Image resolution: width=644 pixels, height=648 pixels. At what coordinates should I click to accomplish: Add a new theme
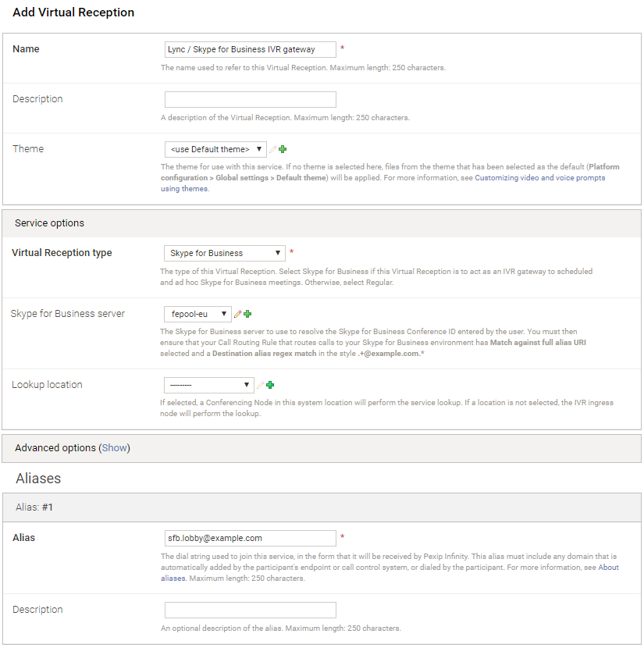283,148
